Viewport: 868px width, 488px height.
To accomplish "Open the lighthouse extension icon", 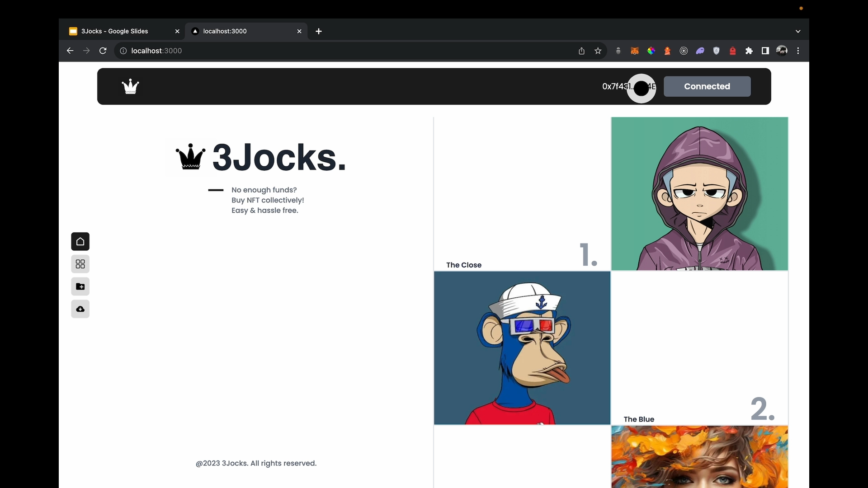I will 667,51.
